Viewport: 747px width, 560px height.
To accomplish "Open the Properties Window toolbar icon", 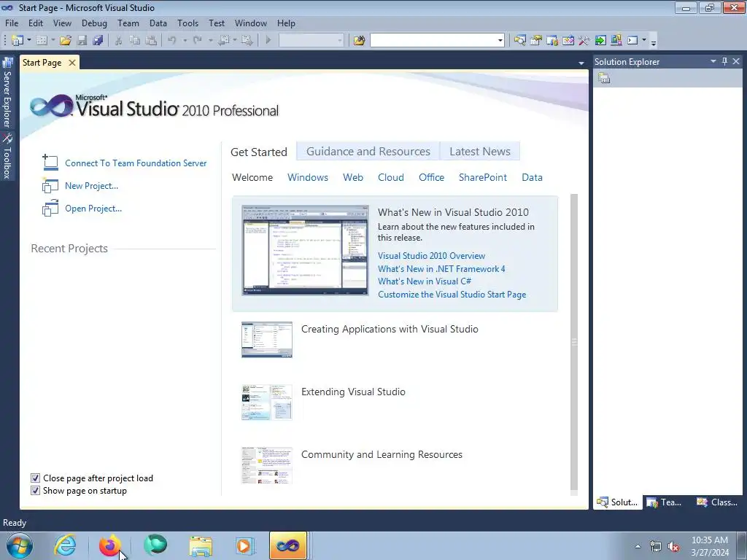I will click(536, 41).
